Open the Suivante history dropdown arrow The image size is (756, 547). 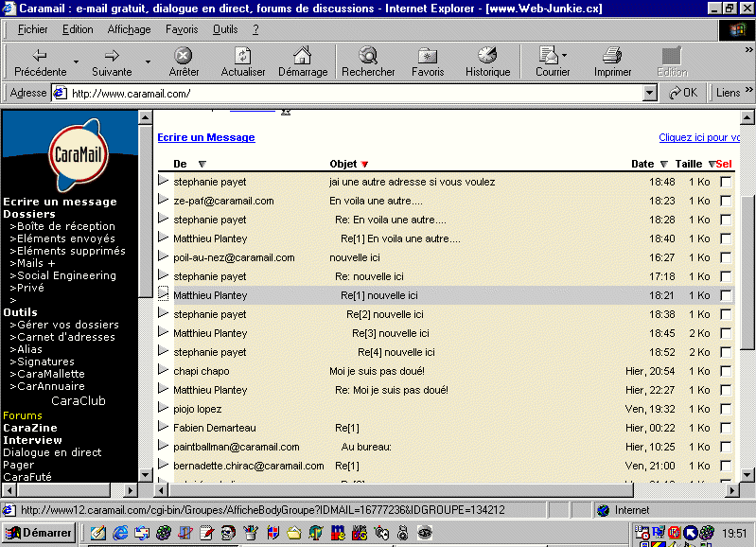pyautogui.click(x=148, y=62)
